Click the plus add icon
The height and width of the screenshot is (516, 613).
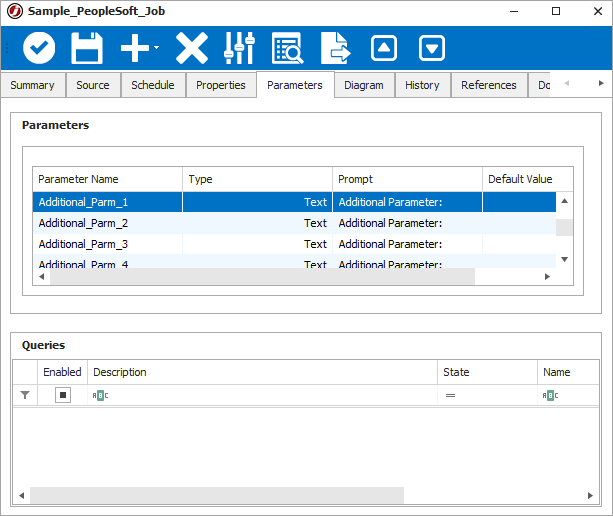pos(134,48)
